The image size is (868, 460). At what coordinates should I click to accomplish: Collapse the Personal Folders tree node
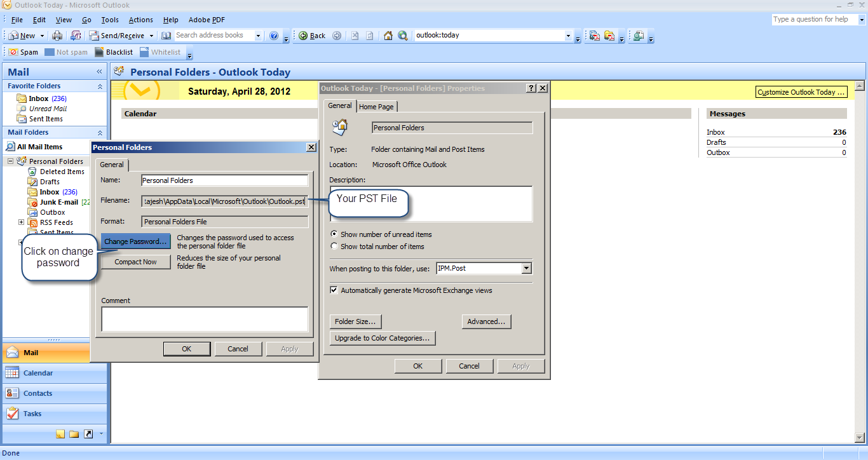point(10,161)
